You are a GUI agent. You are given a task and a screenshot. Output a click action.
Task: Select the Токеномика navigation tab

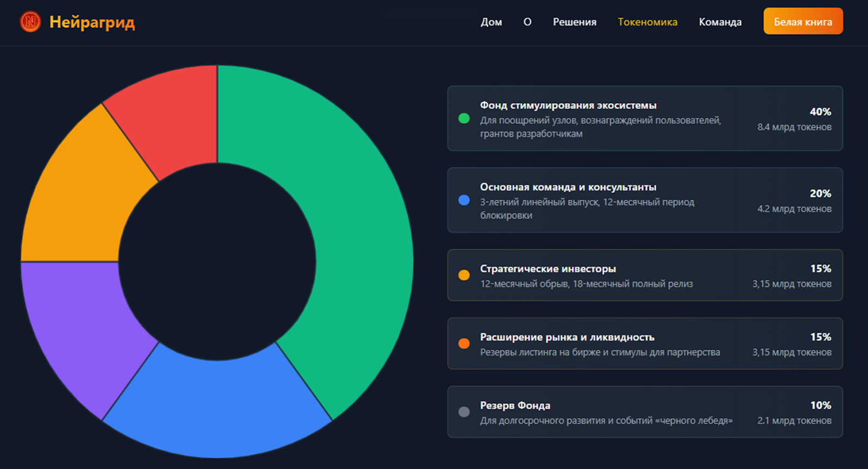tap(647, 22)
